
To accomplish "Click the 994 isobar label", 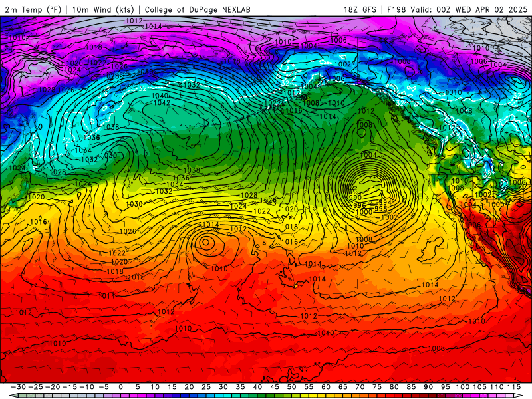I will click(x=385, y=202).
